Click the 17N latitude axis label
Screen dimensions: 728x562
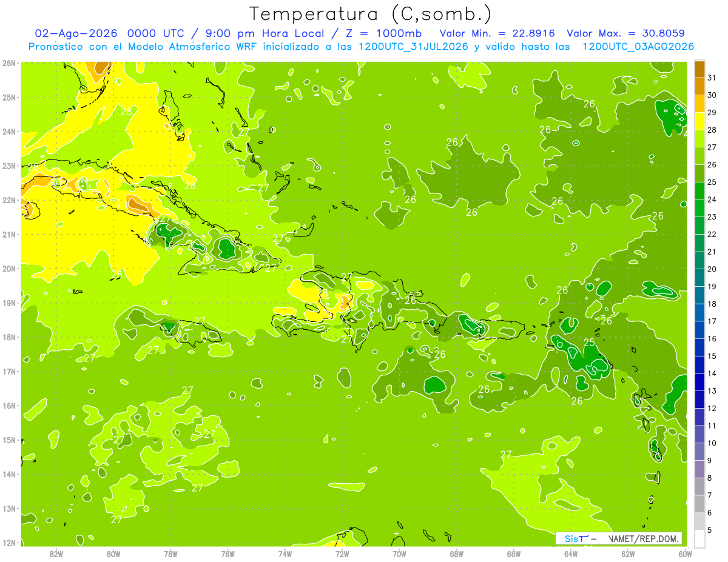point(9,372)
